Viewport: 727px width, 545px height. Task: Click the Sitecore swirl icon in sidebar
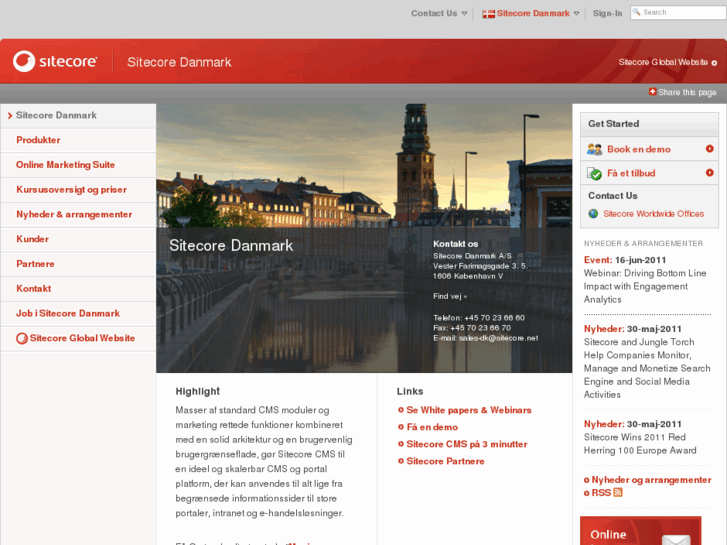coord(22,339)
